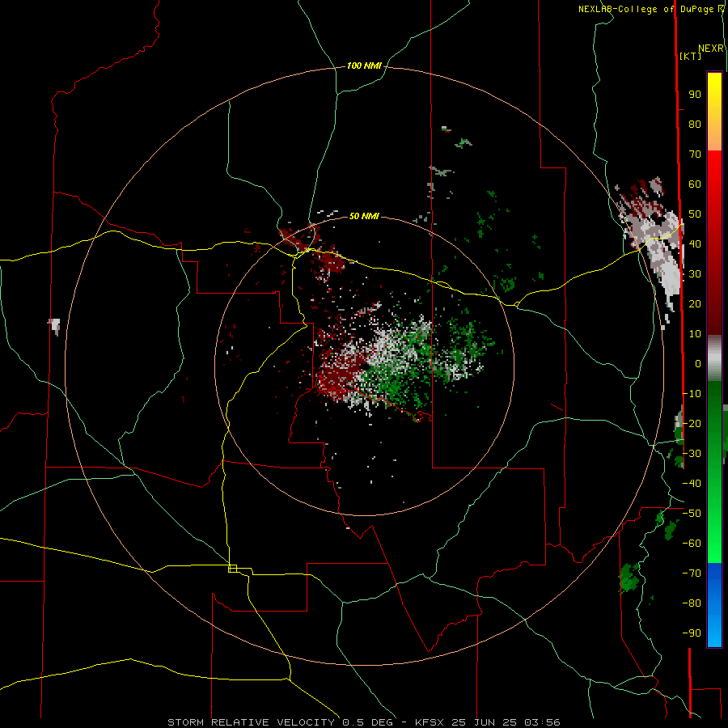The height and width of the screenshot is (728, 728).
Task: Click the 30 value on velocity scale
Action: pyautogui.click(x=695, y=274)
